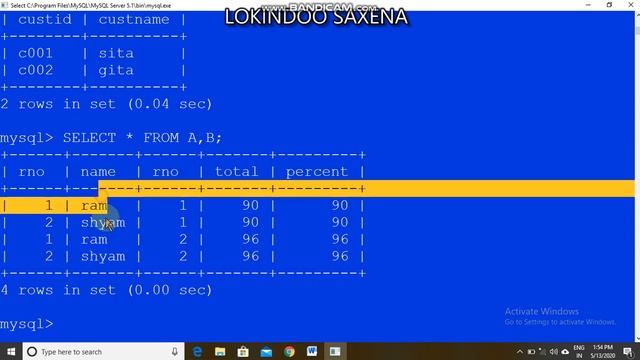Click the gita customer name

click(x=116, y=70)
